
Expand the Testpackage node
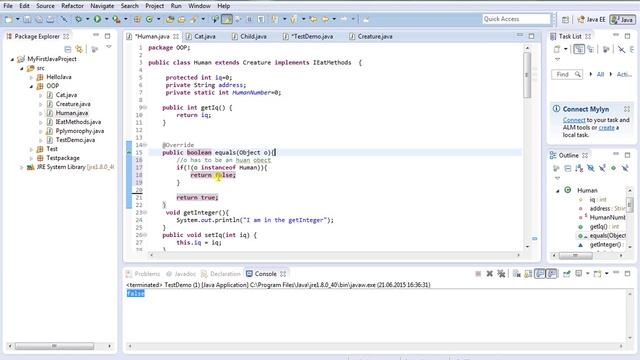tap(31, 158)
